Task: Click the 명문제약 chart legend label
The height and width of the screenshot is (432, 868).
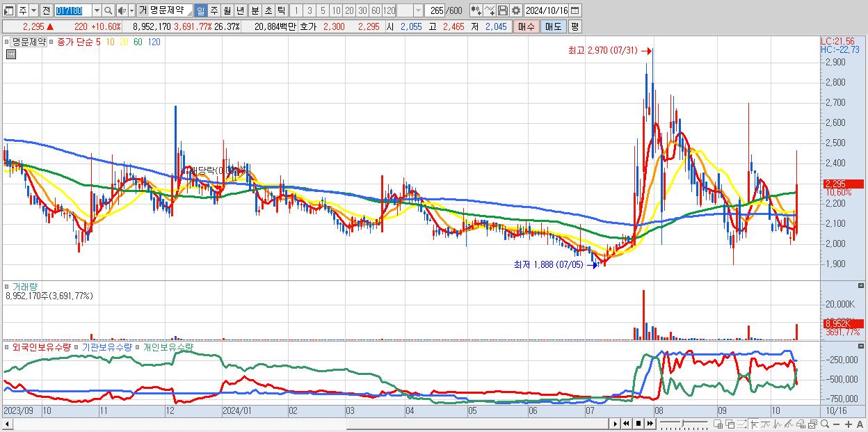Action: [29, 42]
